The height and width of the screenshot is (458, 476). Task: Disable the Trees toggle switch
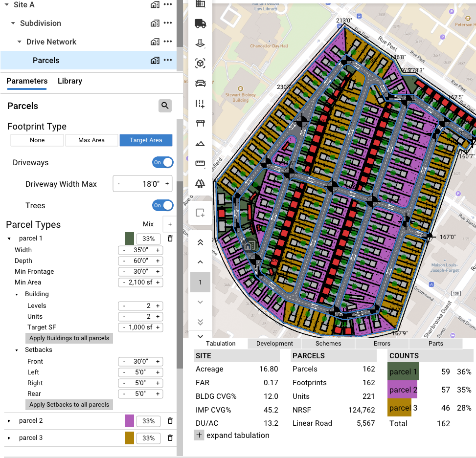click(x=163, y=205)
